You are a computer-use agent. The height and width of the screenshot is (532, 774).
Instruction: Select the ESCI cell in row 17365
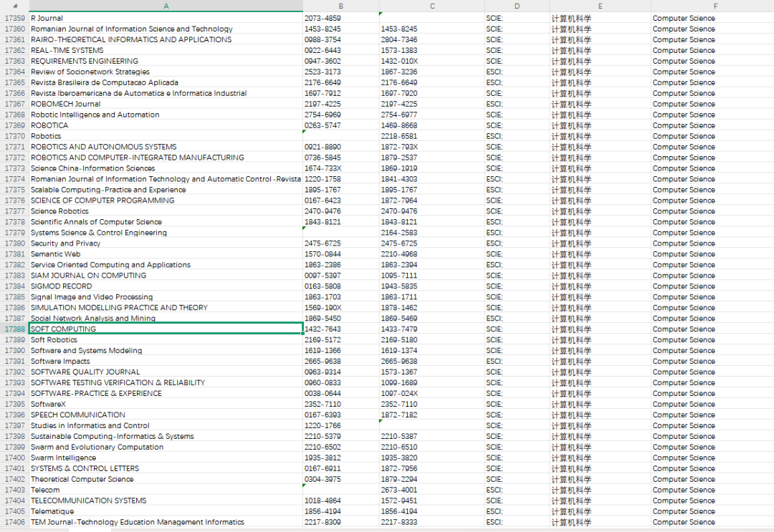click(x=517, y=82)
